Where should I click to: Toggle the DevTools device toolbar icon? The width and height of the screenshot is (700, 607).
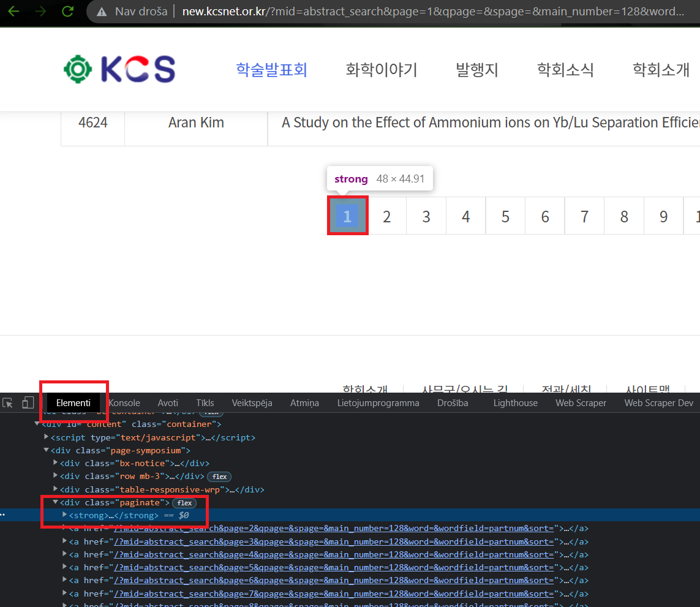click(28, 402)
